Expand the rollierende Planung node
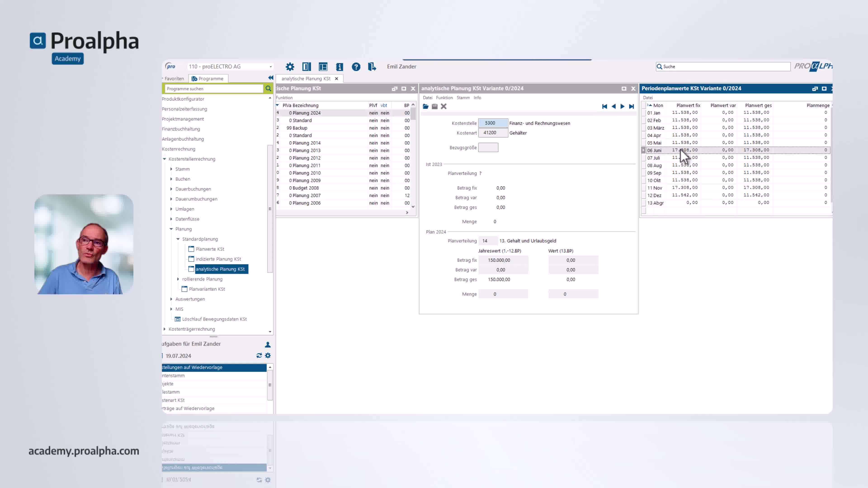Image resolution: width=868 pixels, height=488 pixels. tap(178, 279)
